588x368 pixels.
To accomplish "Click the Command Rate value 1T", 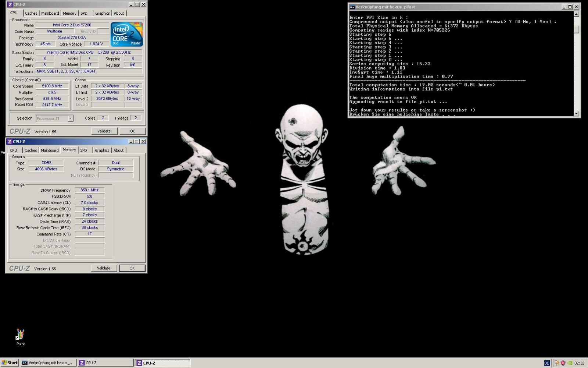I will 90,234.
